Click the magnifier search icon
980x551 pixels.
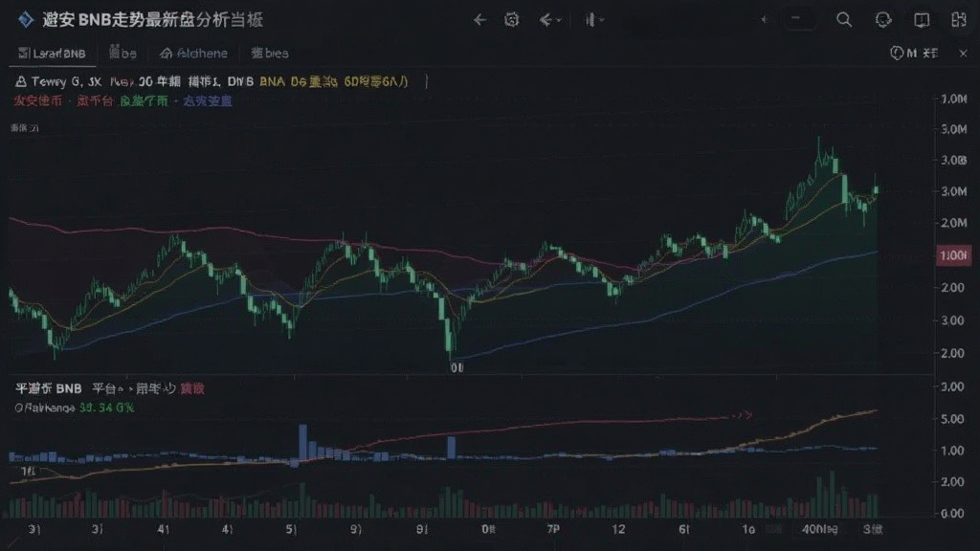[844, 19]
